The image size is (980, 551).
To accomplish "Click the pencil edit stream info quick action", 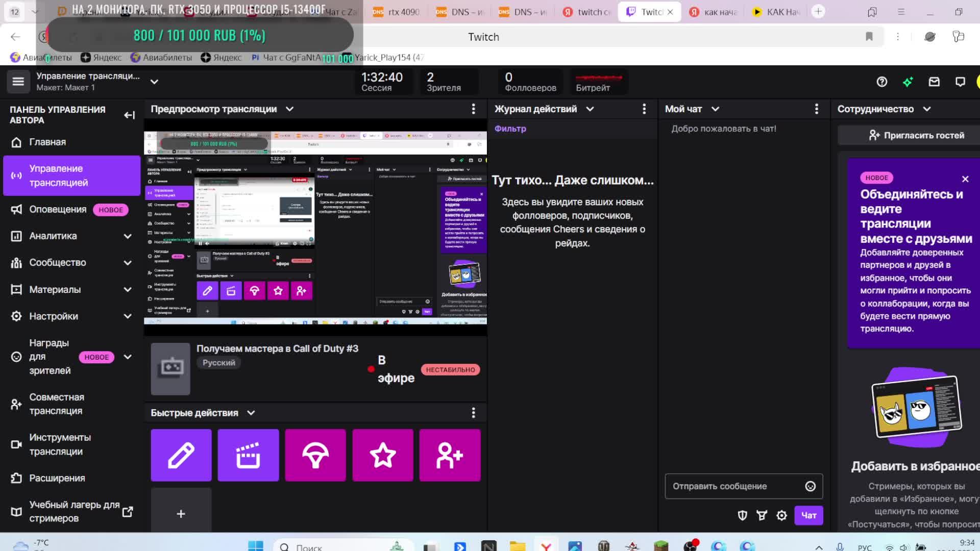I will point(181,455).
